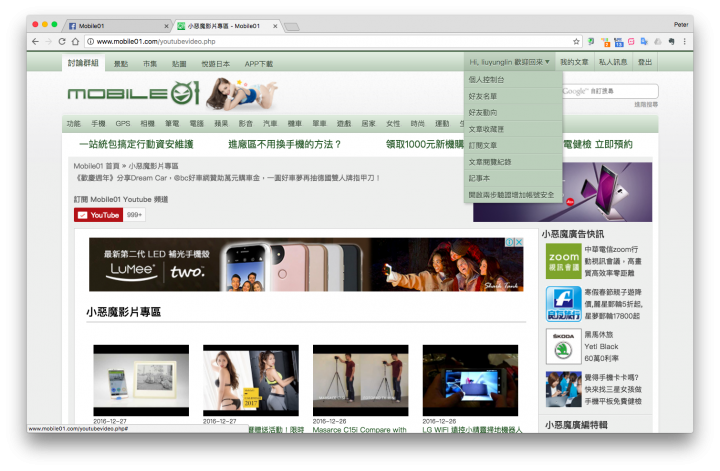Open the 景點 top navigation tab
The image size is (720, 471).
coord(121,64)
